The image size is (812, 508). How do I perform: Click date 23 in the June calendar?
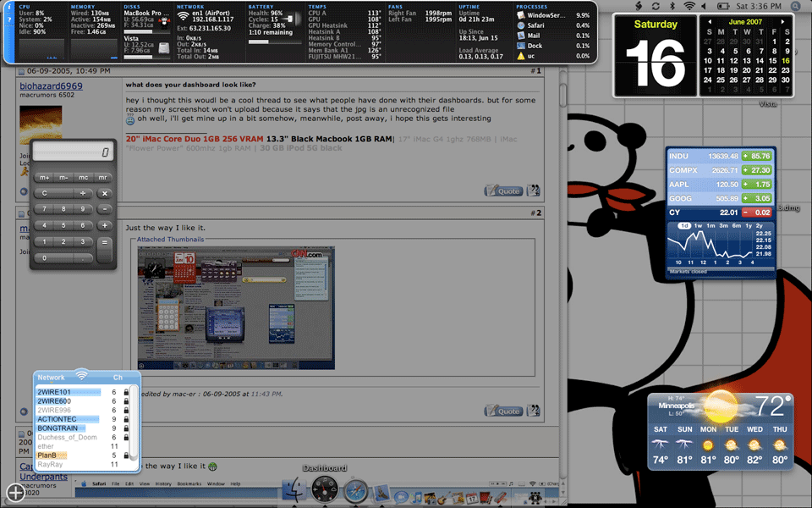coord(786,70)
